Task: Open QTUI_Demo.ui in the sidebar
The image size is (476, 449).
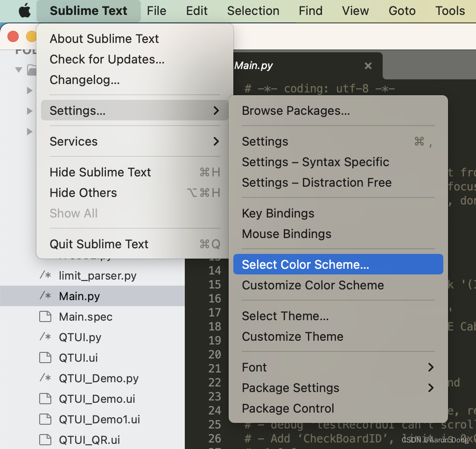Action: click(x=97, y=399)
